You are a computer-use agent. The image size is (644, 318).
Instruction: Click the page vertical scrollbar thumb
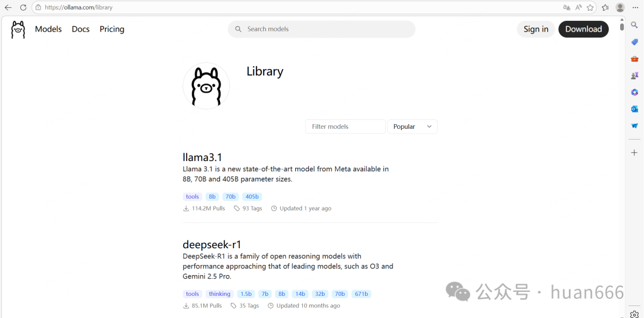point(622,26)
